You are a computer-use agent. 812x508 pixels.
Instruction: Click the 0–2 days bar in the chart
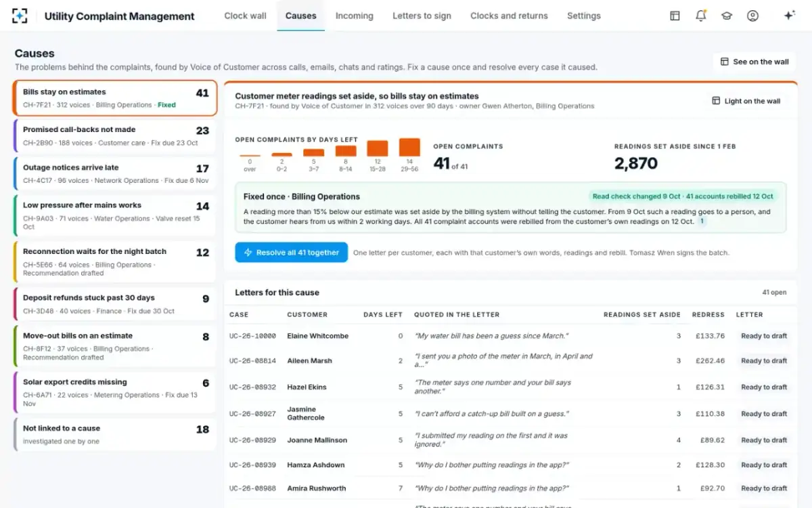pyautogui.click(x=281, y=154)
